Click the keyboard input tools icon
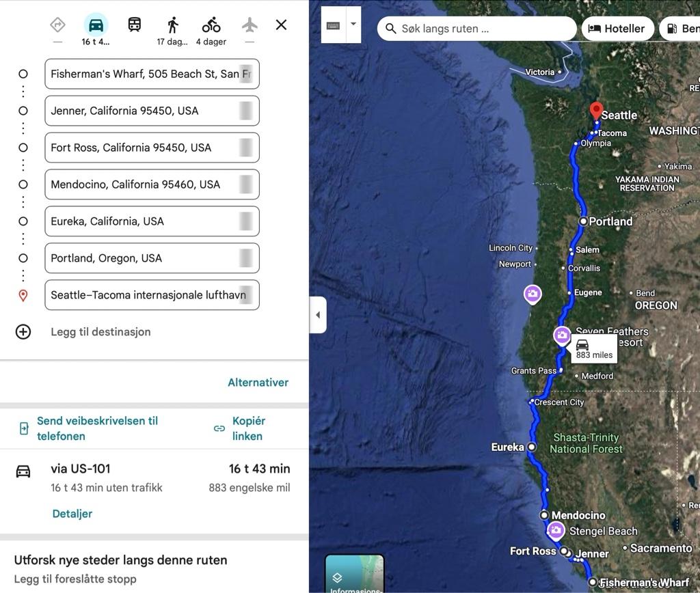The height and width of the screenshot is (593, 700). (333, 25)
